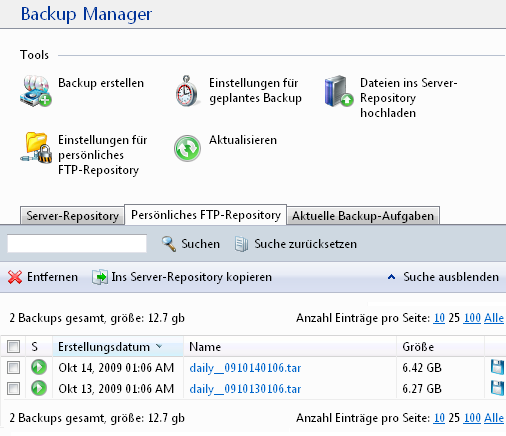Click into the search input field
Image resolution: width=506 pixels, height=436 pixels.
click(x=77, y=243)
